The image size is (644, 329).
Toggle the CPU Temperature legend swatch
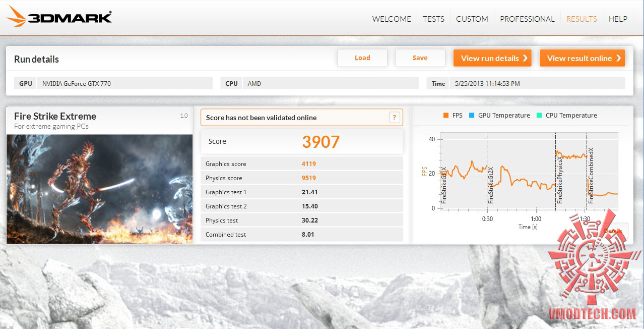[539, 116]
